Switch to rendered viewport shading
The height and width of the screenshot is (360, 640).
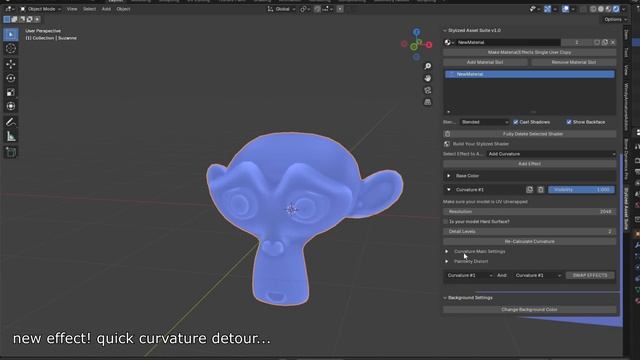[616, 9]
